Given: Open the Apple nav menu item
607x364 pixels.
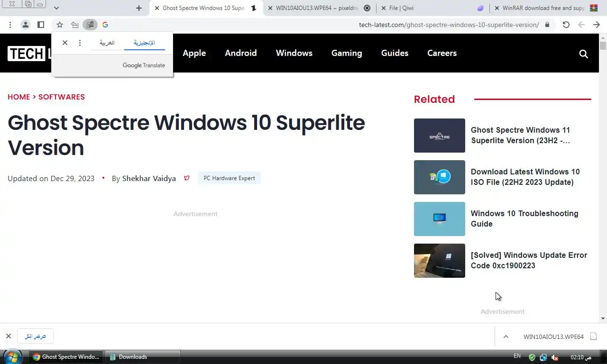Looking at the screenshot, I should (194, 53).
